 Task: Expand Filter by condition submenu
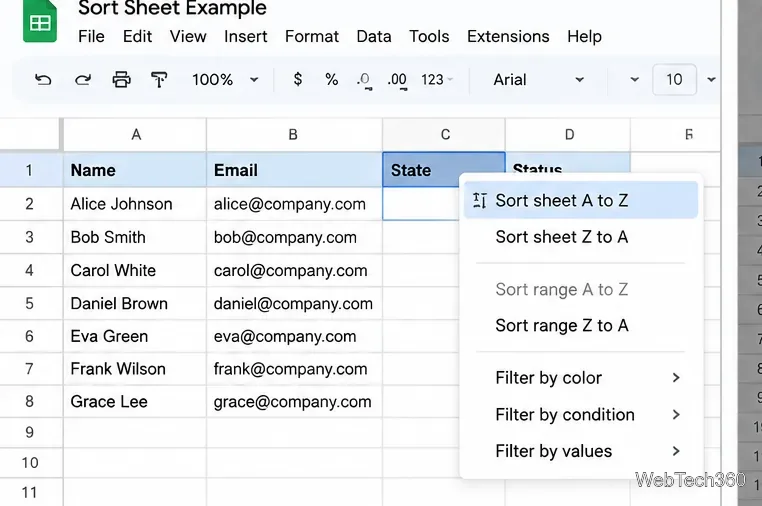click(581, 415)
